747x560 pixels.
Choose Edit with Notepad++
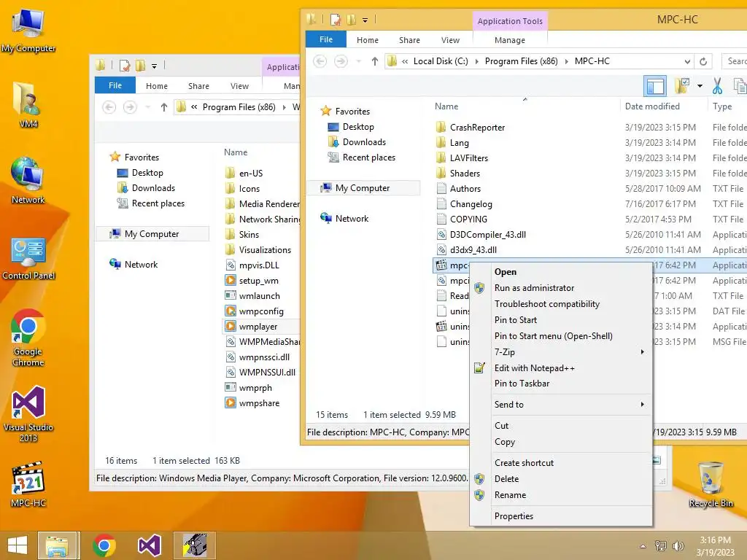[561, 368]
